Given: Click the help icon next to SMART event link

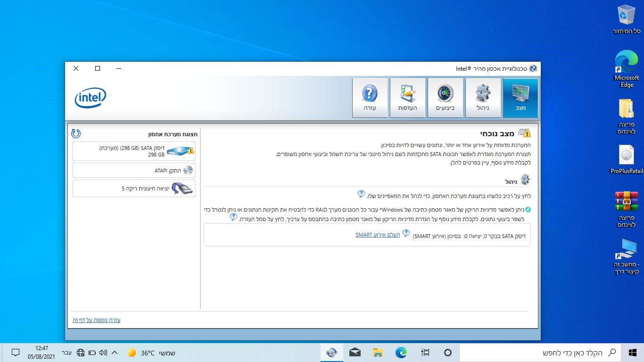Looking at the screenshot, I should coord(406,233).
